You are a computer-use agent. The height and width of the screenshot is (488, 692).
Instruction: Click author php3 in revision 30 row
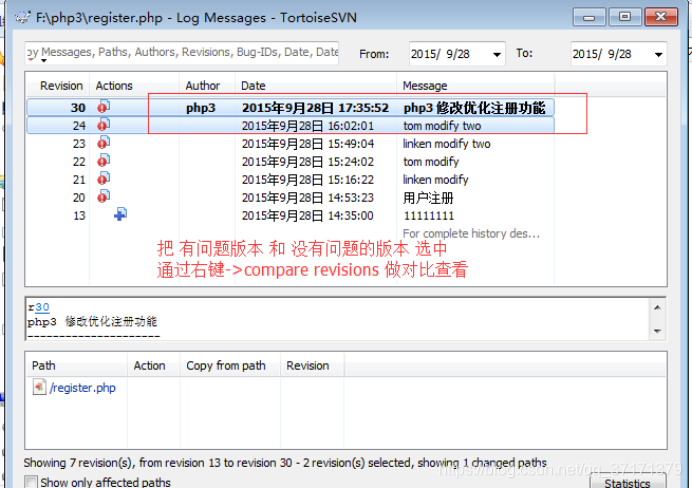[200, 108]
